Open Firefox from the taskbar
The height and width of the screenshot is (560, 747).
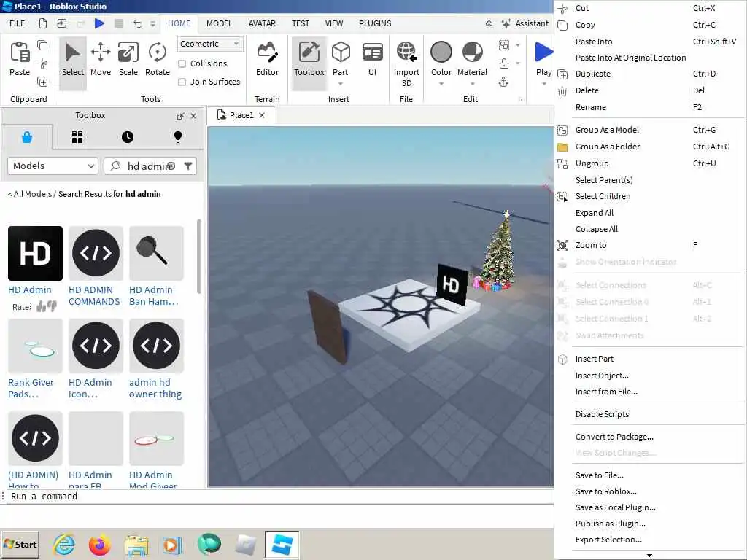coord(99,545)
